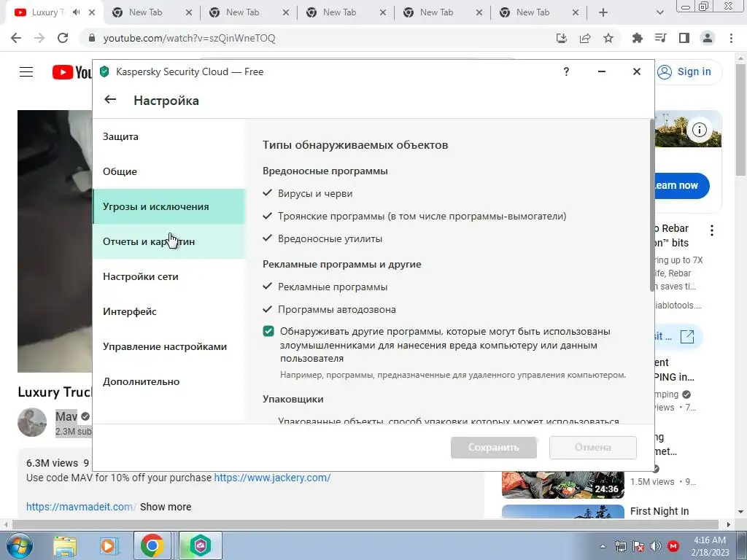Open the 24:36 video thumbnail
Image resolution: width=747 pixels, height=560 pixels.
(562, 484)
